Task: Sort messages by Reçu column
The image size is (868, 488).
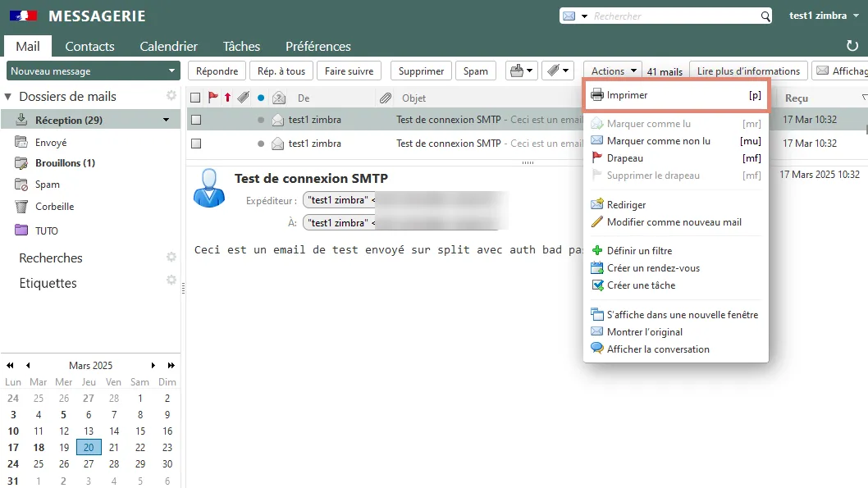Action: [x=797, y=98]
